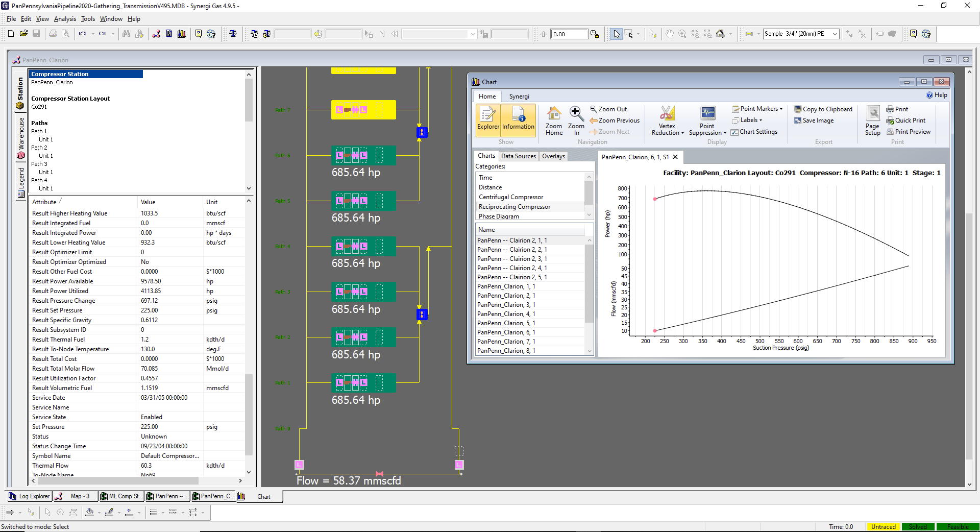The width and height of the screenshot is (980, 532).
Task: Expand the Labels dropdown
Action: (x=748, y=120)
